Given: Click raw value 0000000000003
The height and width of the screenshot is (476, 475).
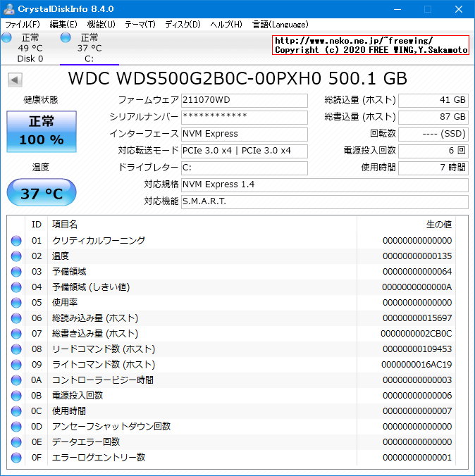Looking at the screenshot, I should tap(417, 380).
